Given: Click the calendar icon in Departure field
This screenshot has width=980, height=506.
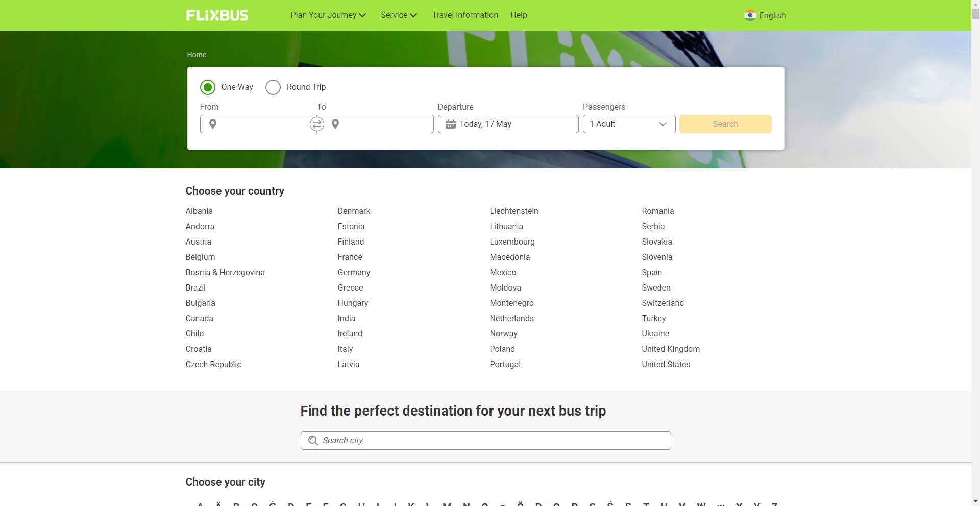Looking at the screenshot, I should point(450,124).
